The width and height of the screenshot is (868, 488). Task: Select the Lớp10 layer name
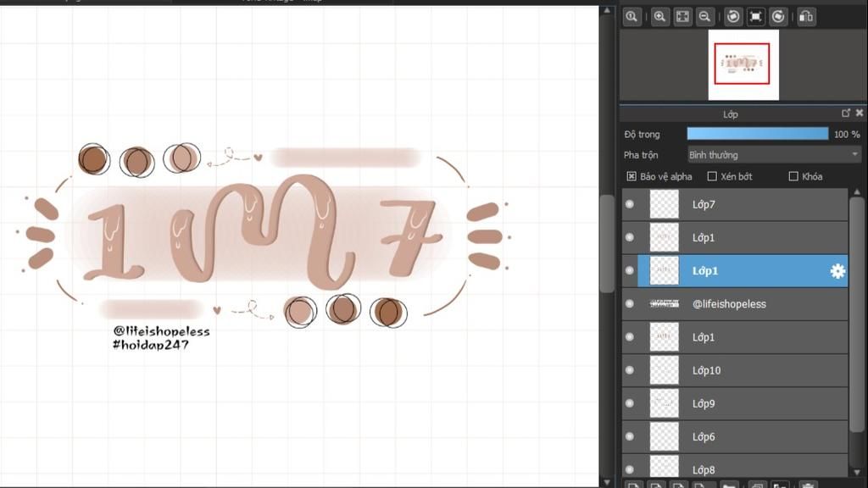pyautogui.click(x=706, y=371)
